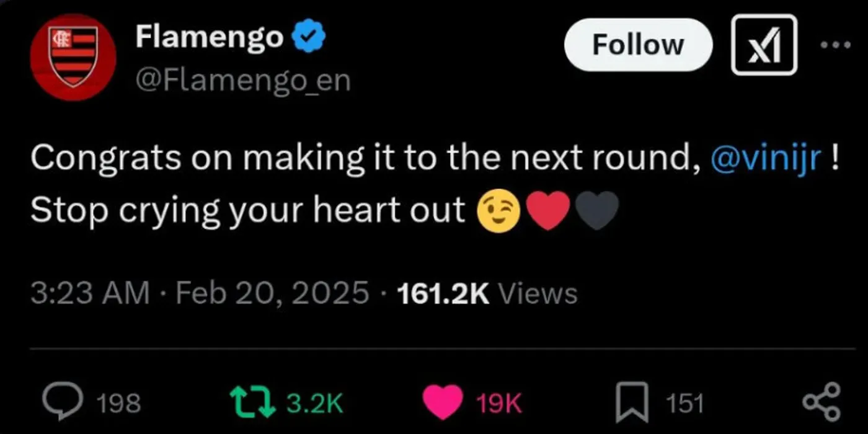
Task: Open the share icon
Action: pyautogui.click(x=821, y=402)
